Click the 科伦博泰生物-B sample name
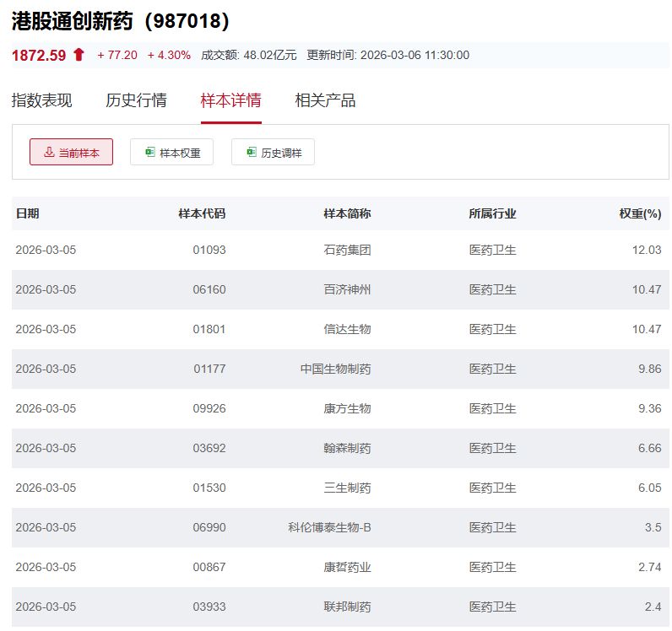This screenshot has height=631, width=672. [329, 527]
